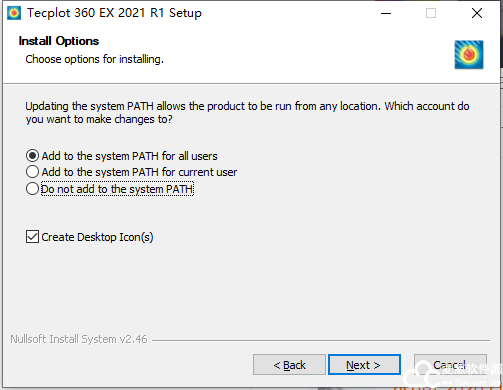Image resolution: width=503 pixels, height=390 pixels.
Task: Go back with the '< Back' button
Action: [x=289, y=365]
